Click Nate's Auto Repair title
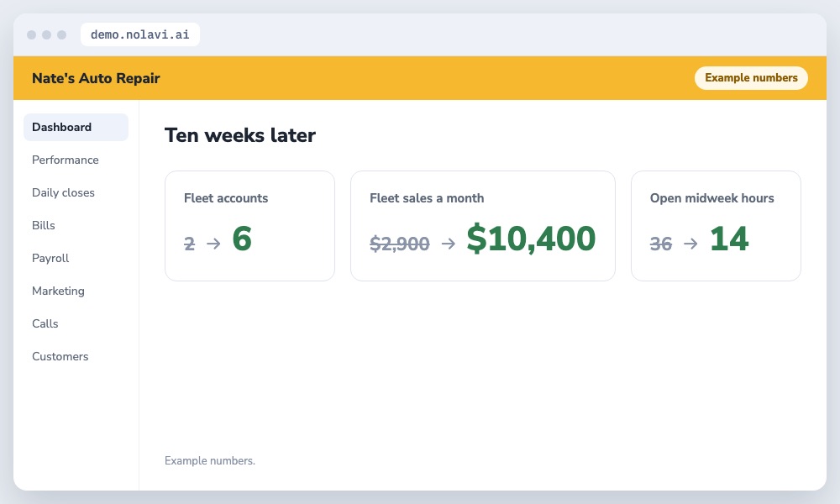 [96, 78]
